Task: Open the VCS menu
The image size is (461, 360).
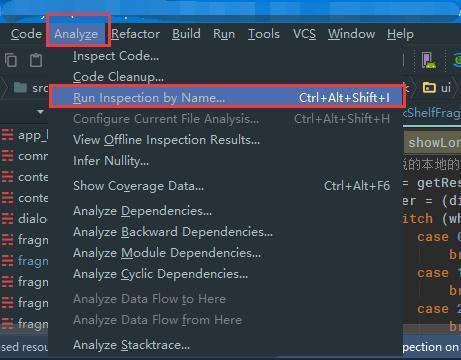Action: coord(304,34)
